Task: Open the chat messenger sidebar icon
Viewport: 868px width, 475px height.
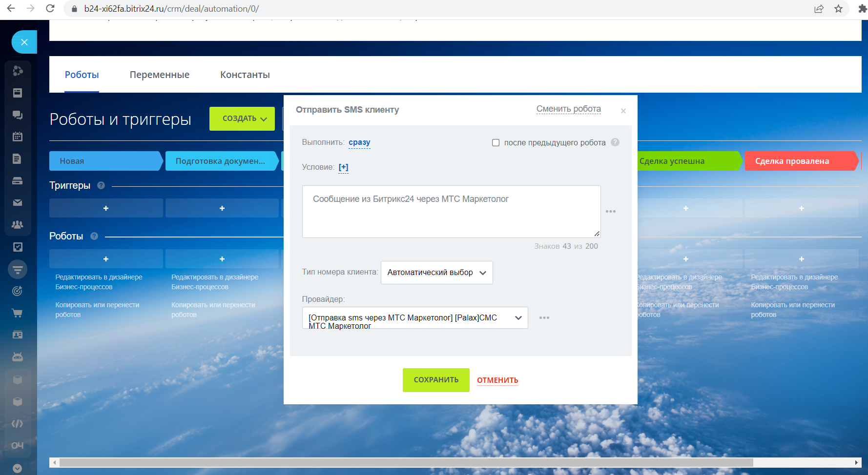Action: [x=18, y=115]
